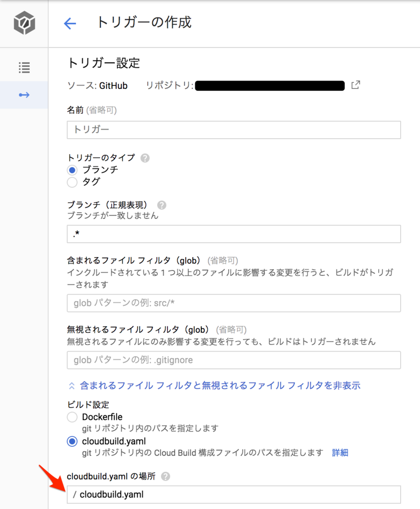Focus the トリガー name input field
The image size is (420, 509).
point(234,130)
